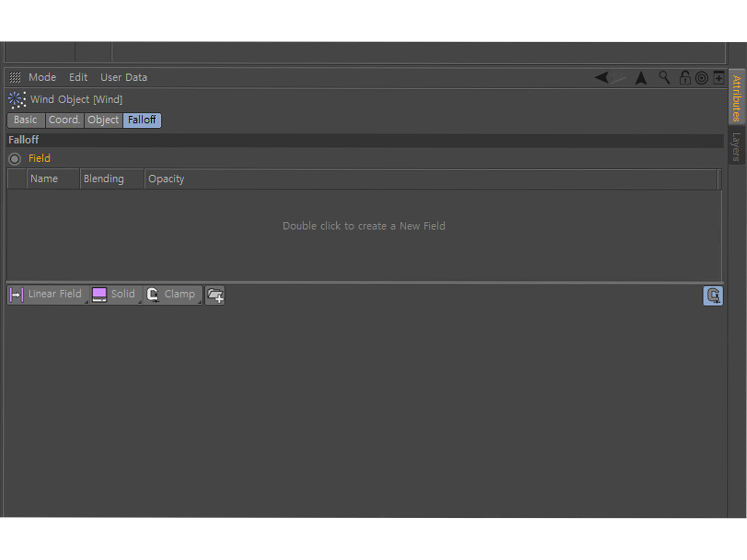Click the back arrow in Attributes toolbar

[601, 77]
